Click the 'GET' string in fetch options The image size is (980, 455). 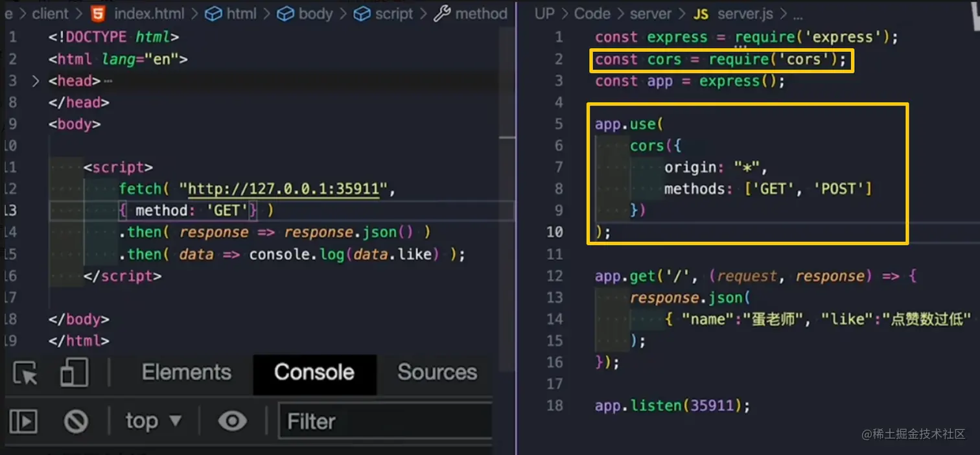pyautogui.click(x=227, y=211)
